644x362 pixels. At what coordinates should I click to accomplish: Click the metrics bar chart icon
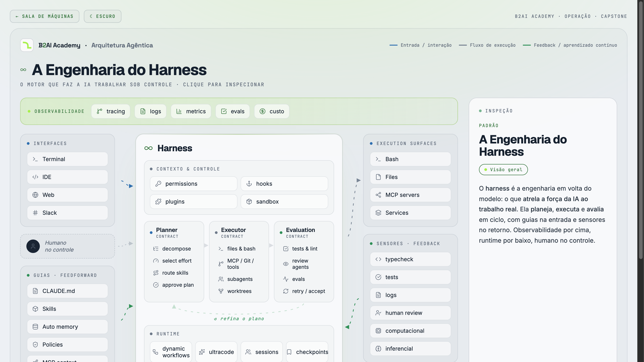click(x=179, y=111)
